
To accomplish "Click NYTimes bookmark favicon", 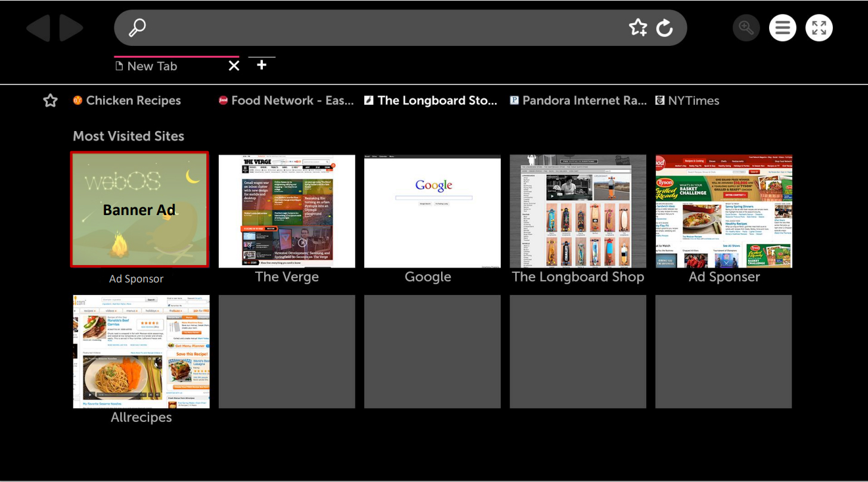I will click(660, 100).
